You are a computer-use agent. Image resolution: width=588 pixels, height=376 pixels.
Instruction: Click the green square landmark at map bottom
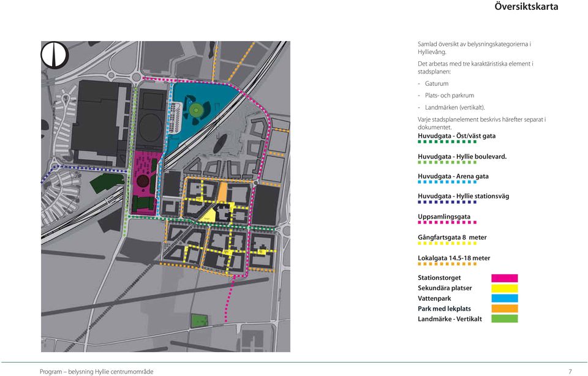tap(200, 320)
